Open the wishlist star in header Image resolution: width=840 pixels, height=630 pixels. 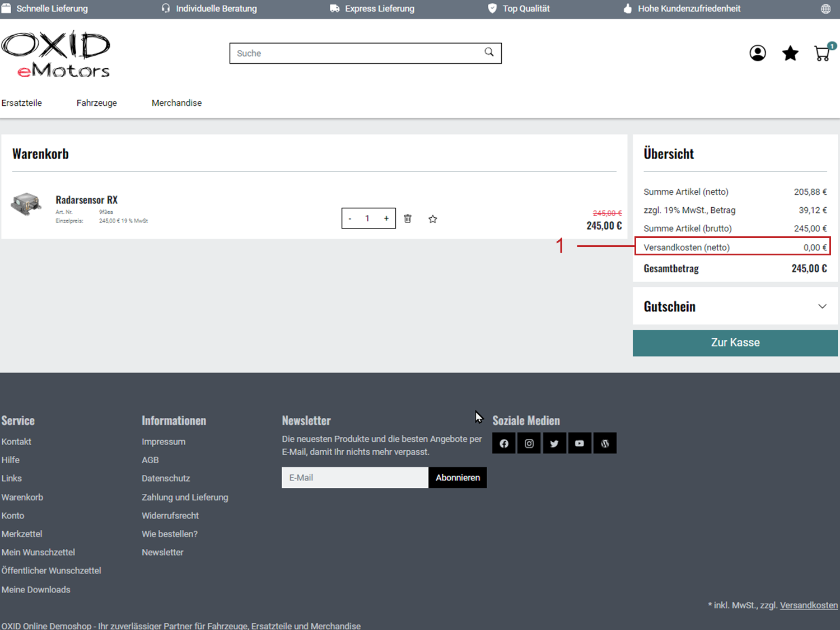pyautogui.click(x=790, y=53)
